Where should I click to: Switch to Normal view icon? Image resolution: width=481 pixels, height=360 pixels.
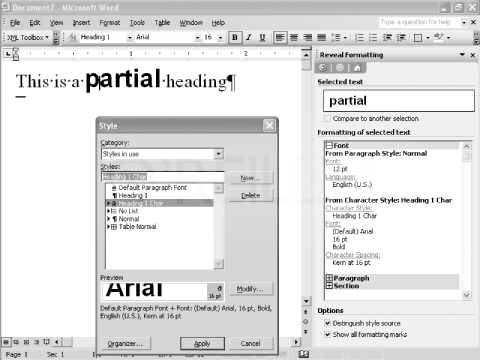6,342
